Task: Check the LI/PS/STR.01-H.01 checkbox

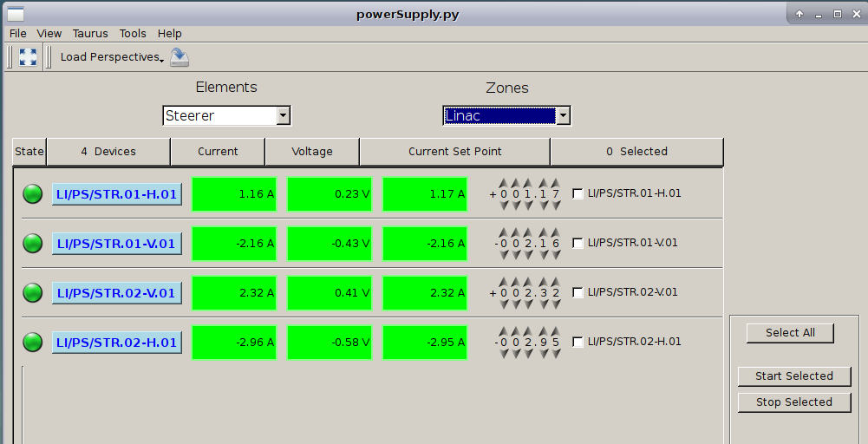Action: tap(578, 194)
